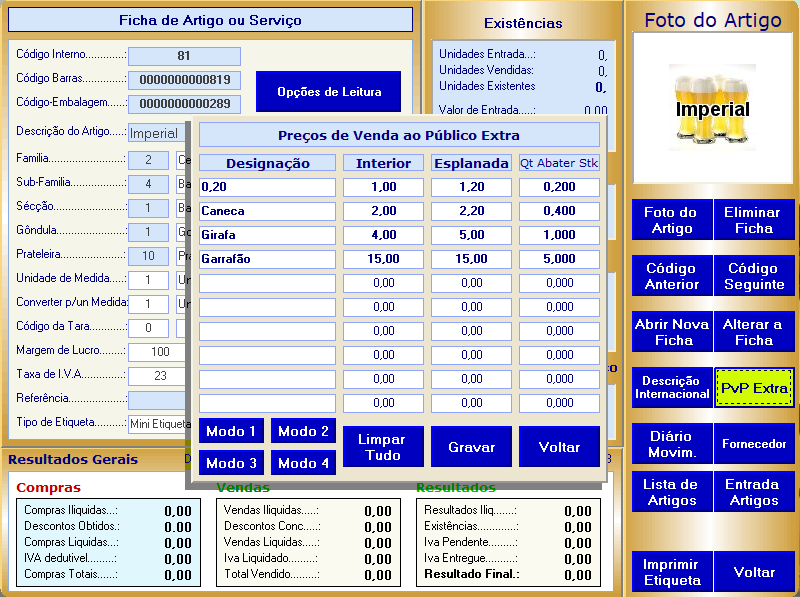Click the Voltar button in price dialog
Viewport: 800px width, 597px height.
coord(559,447)
